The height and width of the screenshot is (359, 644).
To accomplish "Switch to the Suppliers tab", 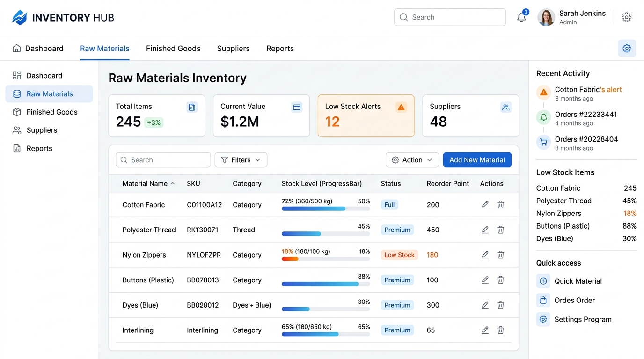I will point(234,48).
